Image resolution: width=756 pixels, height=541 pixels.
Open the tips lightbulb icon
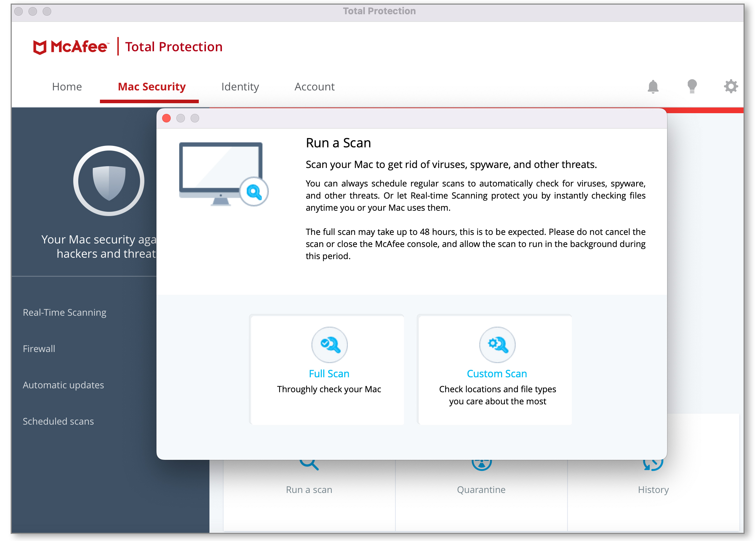point(692,86)
